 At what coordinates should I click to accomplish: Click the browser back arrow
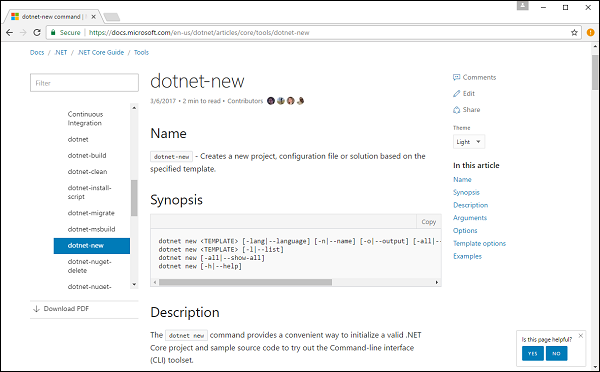pyautogui.click(x=10, y=33)
